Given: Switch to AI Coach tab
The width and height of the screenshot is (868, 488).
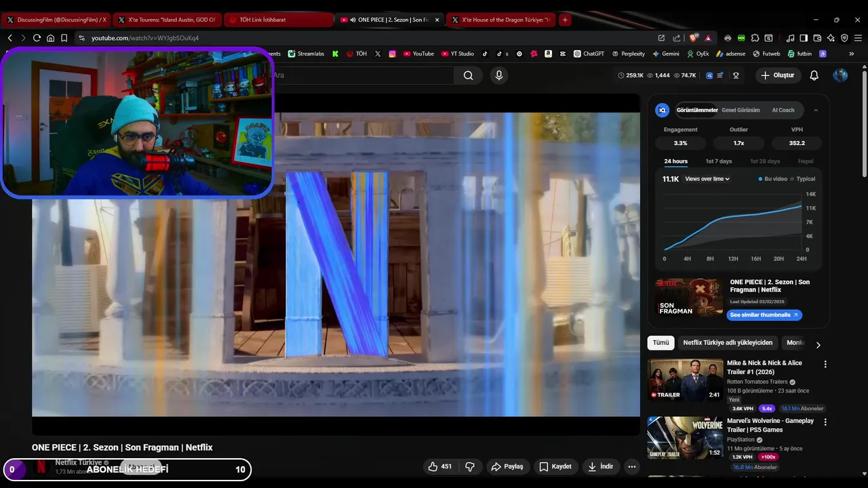Looking at the screenshot, I should (783, 110).
